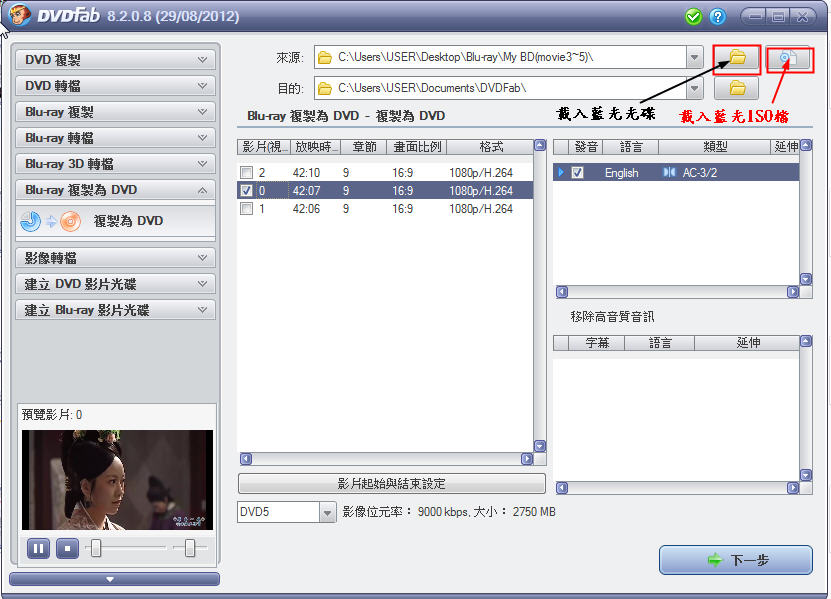The height and width of the screenshot is (599, 831).
Task: Click the preview seek slider handle
Action: 96,547
